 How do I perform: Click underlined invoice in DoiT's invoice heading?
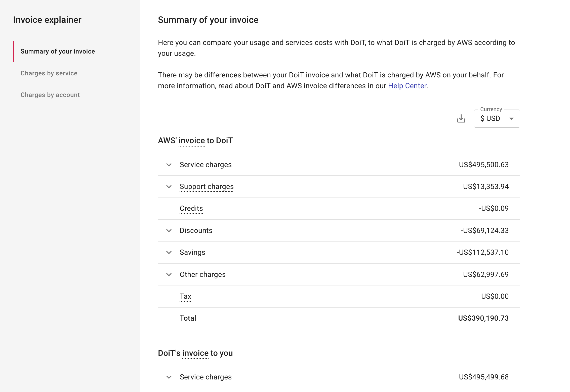(195, 353)
